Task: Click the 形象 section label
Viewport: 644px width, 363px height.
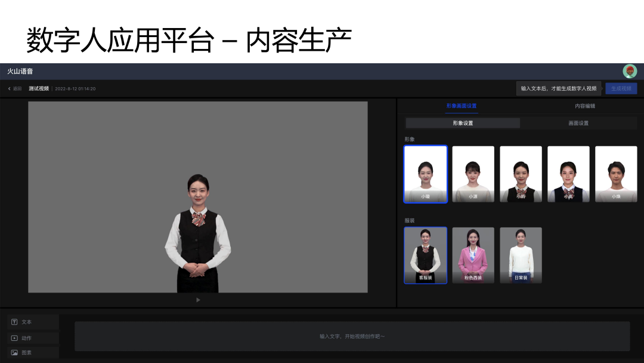Action: (410, 139)
